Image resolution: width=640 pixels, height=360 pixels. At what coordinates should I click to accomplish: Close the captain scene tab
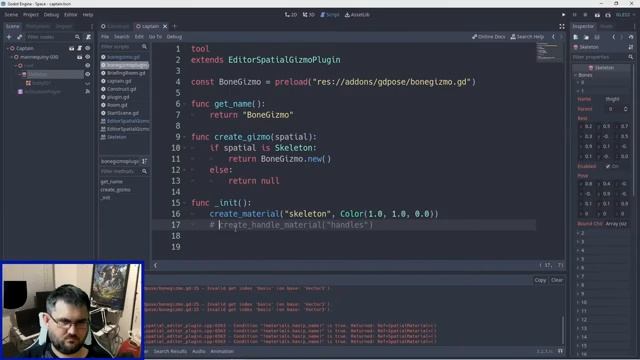click(165, 27)
